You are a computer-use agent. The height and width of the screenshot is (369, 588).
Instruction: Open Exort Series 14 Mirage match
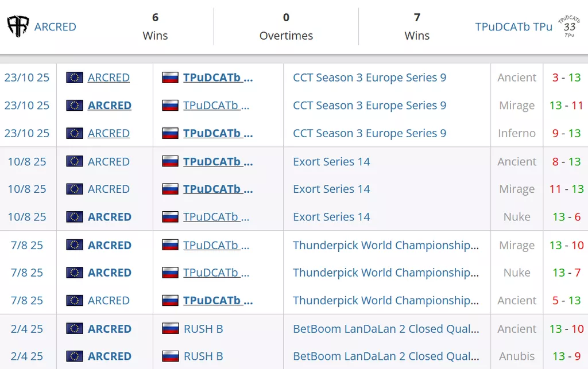click(x=331, y=189)
